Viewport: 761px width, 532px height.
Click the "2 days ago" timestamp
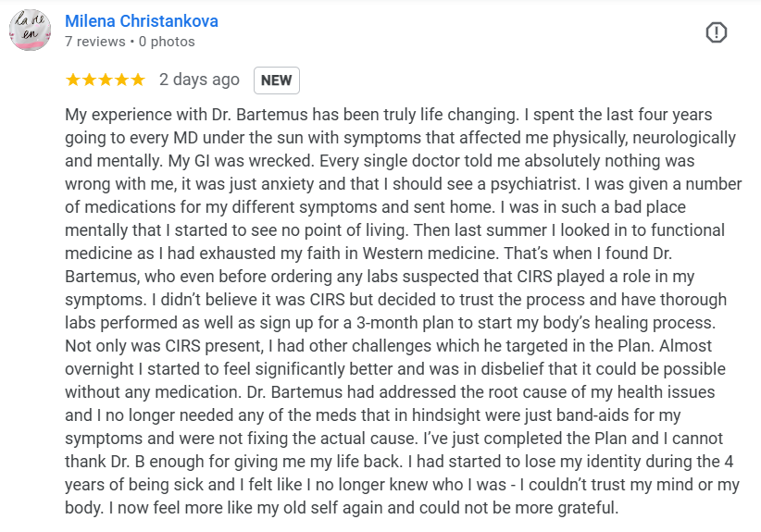click(199, 80)
